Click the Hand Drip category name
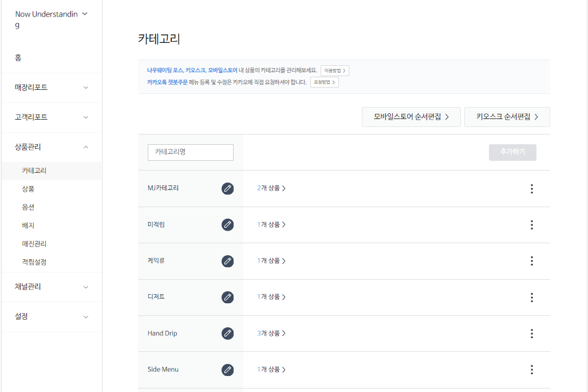The height and width of the screenshot is (392, 588). 163,333
